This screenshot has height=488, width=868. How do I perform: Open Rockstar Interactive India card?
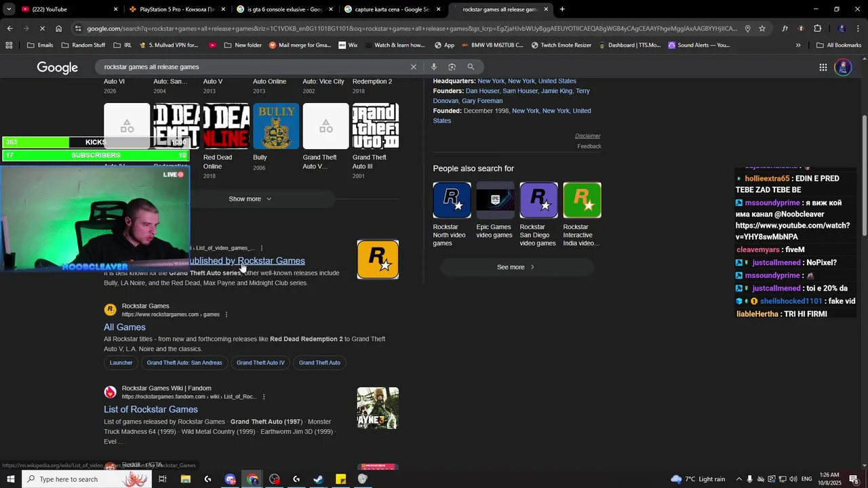[x=582, y=215]
